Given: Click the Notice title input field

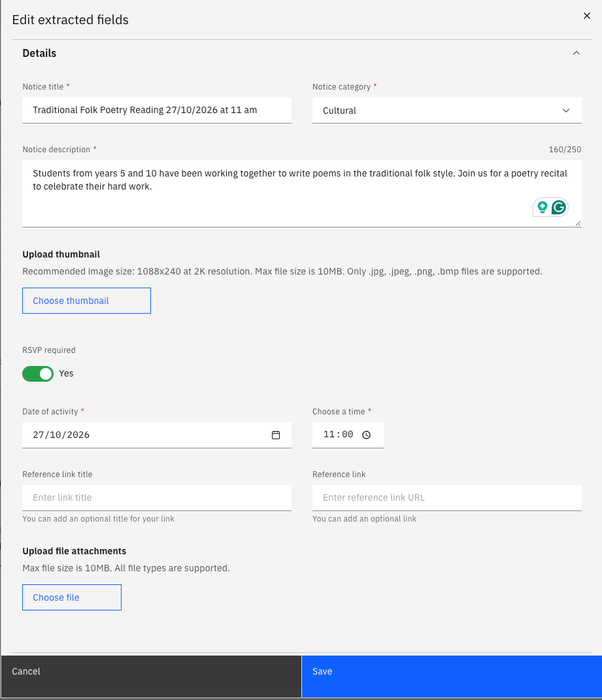Looking at the screenshot, I should (x=157, y=110).
